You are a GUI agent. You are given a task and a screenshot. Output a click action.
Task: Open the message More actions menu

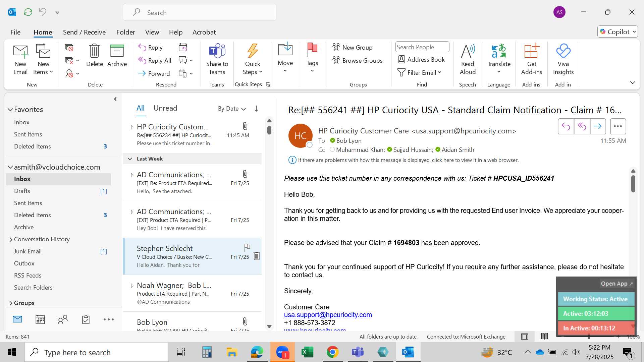coord(618,126)
